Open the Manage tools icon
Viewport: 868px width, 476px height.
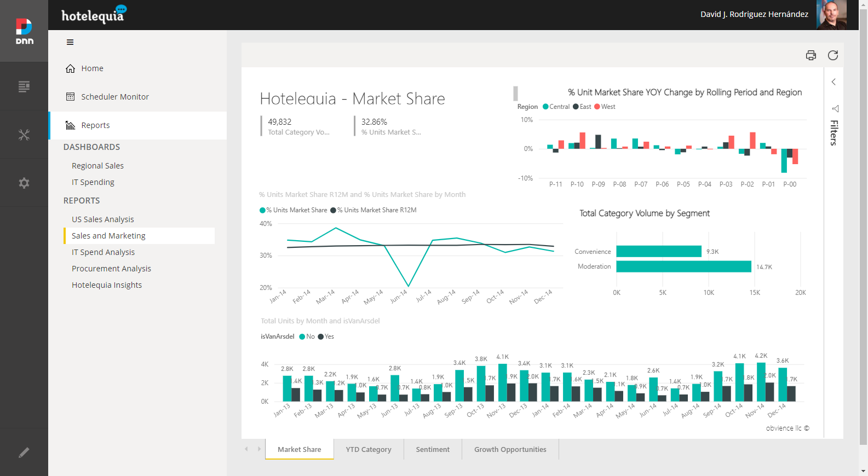point(24,135)
